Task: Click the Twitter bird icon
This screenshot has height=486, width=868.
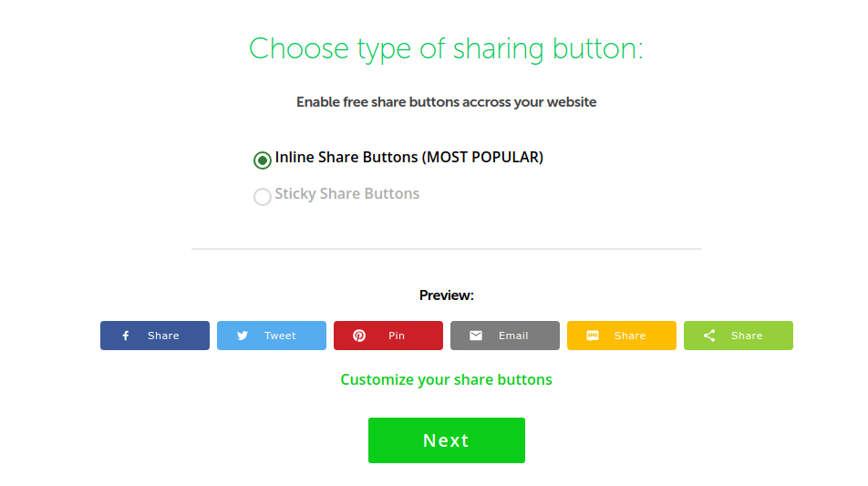Action: point(243,336)
